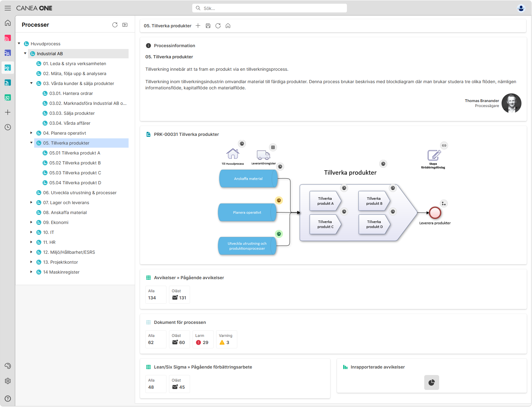This screenshot has height=407, width=532.
Task: Add a new item with the plus icon beside 05. Tillverka produkter
Action: 198,26
